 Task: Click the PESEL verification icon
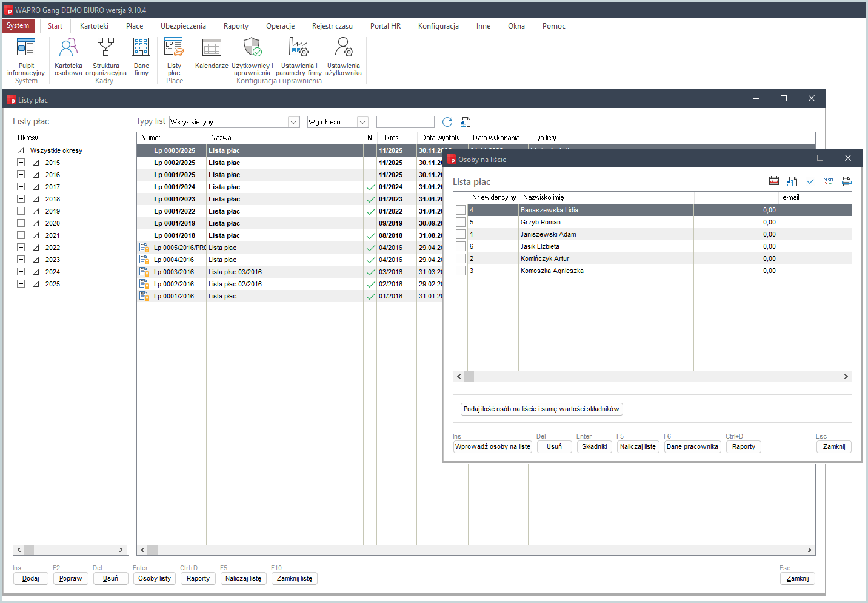pyautogui.click(x=829, y=181)
